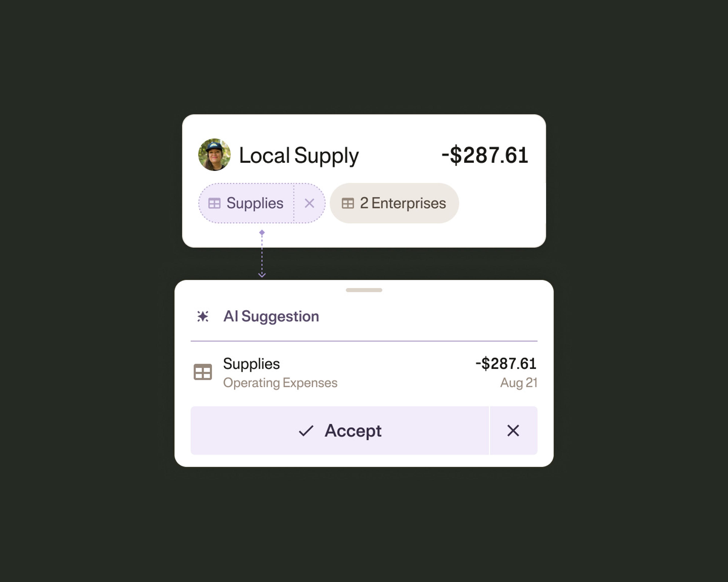Click the Local Supply profile avatar
Image resolution: width=728 pixels, height=582 pixels.
tap(214, 155)
